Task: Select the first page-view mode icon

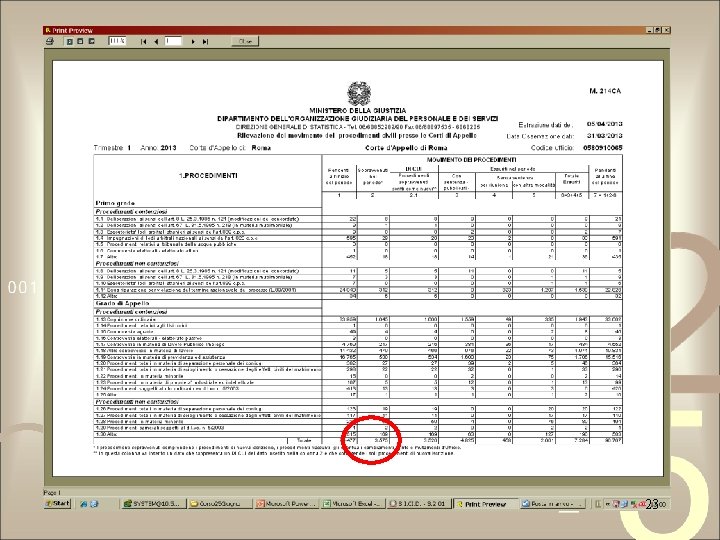Action: 70,41
